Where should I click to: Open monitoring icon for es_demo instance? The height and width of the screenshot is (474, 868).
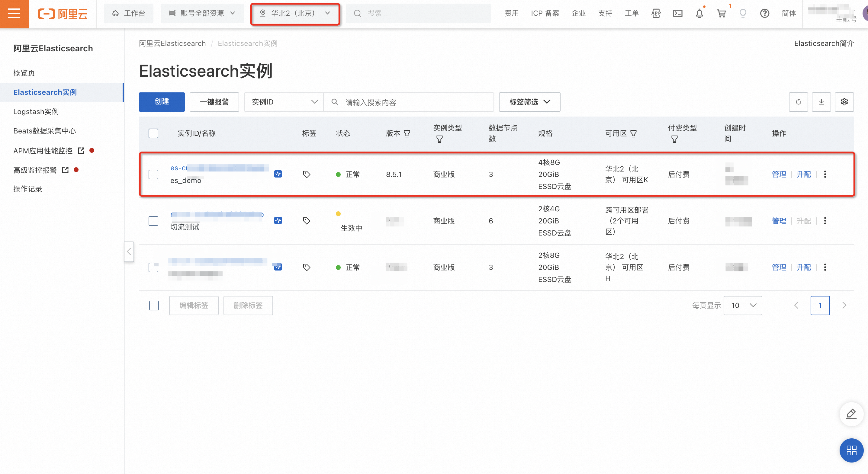(x=278, y=174)
